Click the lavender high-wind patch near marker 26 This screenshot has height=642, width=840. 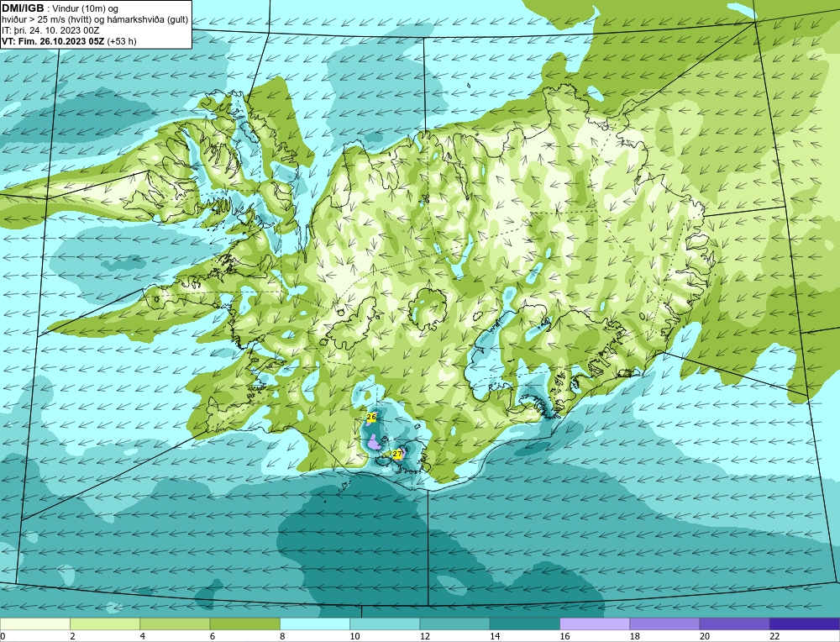click(x=375, y=443)
